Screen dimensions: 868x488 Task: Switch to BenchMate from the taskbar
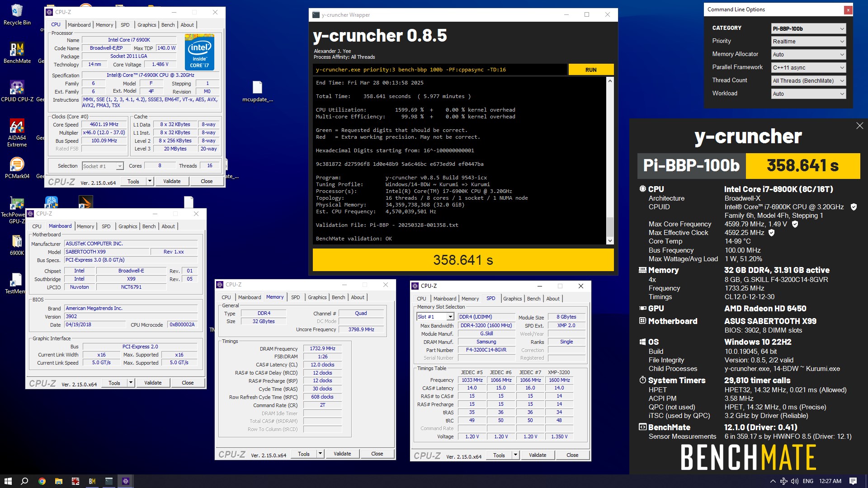tap(92, 481)
